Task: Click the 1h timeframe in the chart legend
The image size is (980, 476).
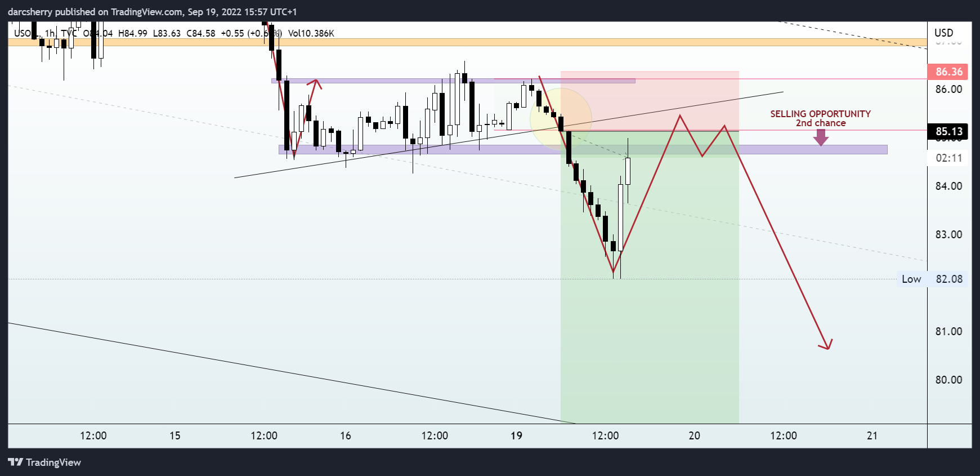Action: click(x=50, y=33)
